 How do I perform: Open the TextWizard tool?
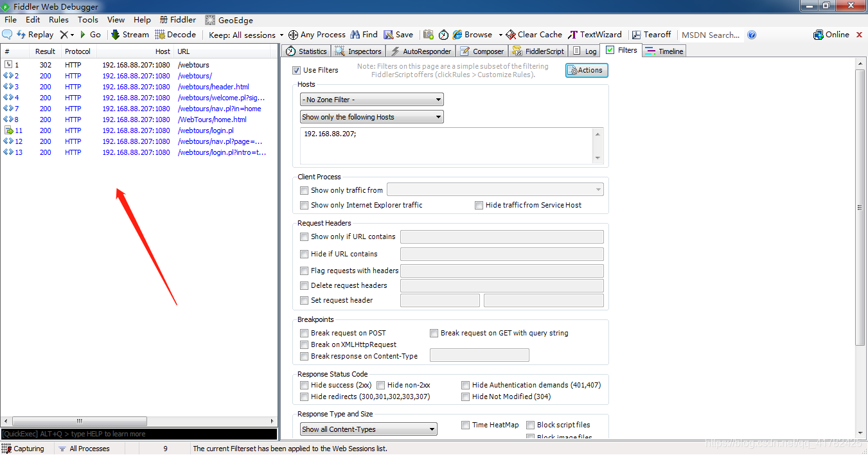(595, 35)
